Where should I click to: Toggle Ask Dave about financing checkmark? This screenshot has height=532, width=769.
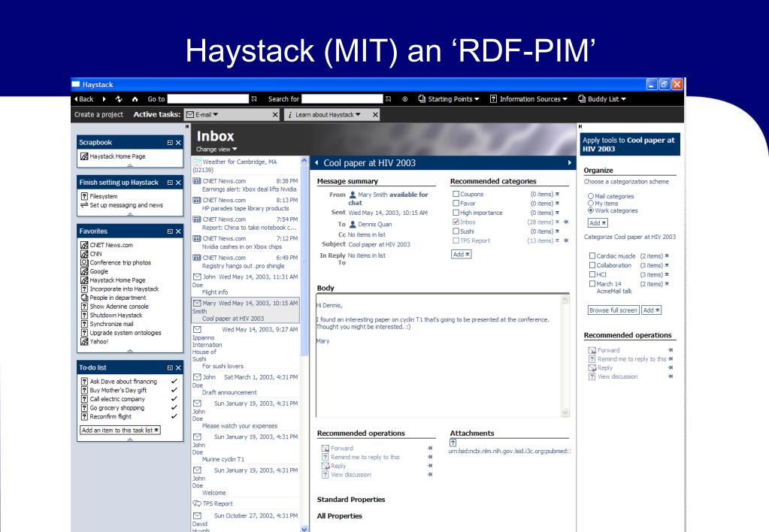coord(174,382)
